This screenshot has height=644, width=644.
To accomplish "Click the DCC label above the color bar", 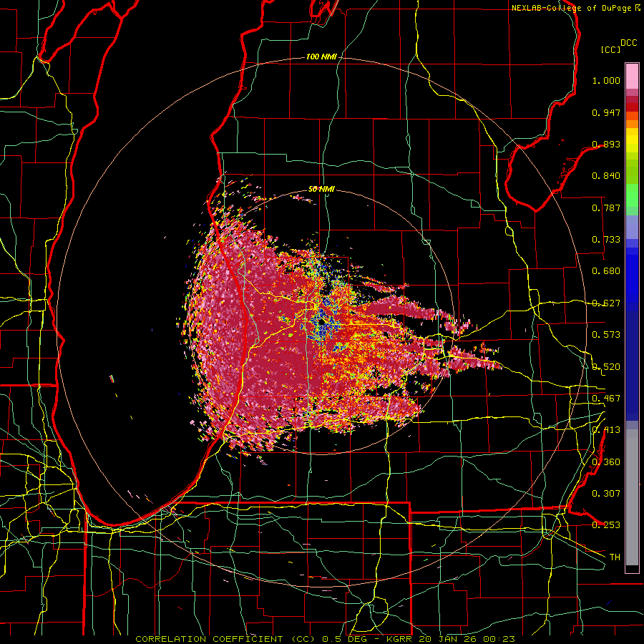I will coord(628,43).
